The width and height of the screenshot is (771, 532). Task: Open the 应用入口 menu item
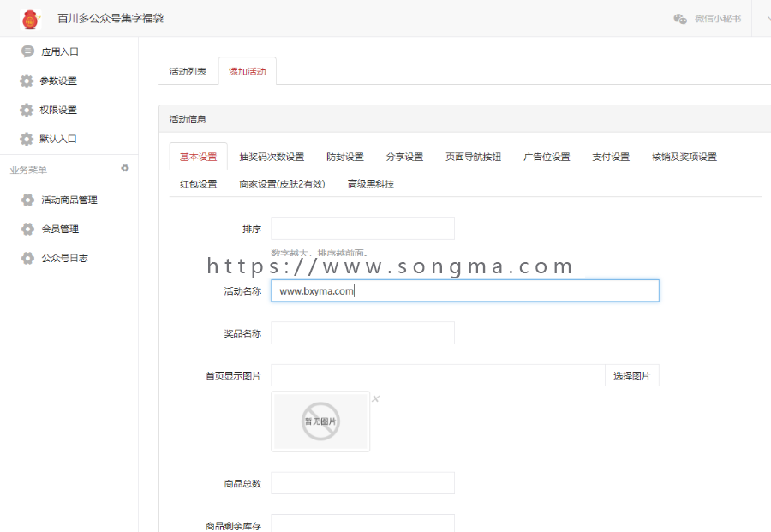coord(59,51)
